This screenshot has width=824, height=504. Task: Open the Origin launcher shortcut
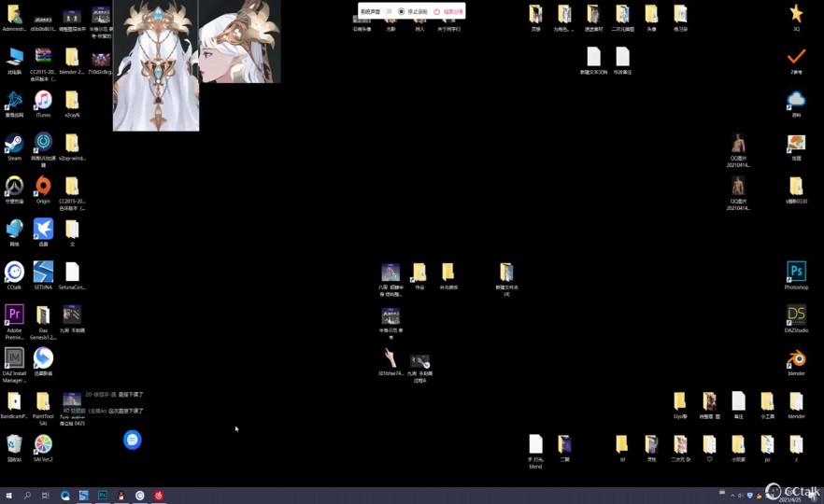[43, 190]
